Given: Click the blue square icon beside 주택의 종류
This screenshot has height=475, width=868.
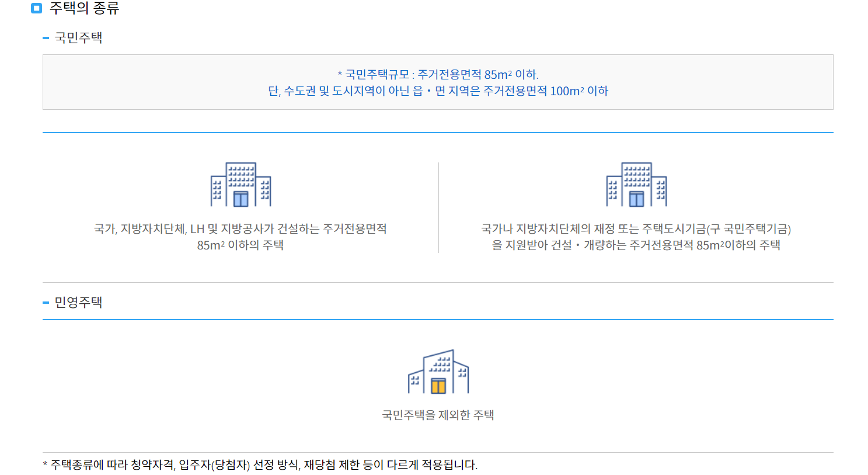Looking at the screenshot, I should (x=36, y=8).
